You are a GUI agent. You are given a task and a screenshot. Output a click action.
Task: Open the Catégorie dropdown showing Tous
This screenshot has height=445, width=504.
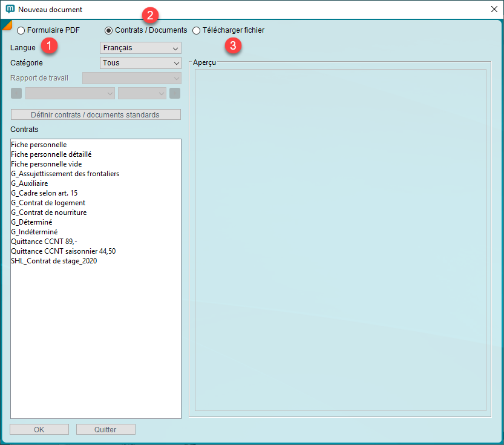(x=140, y=63)
